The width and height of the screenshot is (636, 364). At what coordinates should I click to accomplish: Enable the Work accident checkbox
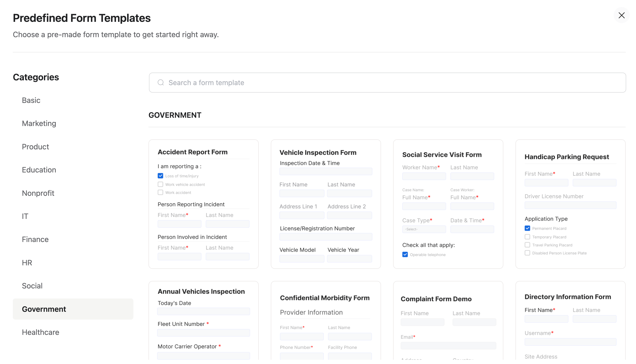[x=161, y=192]
